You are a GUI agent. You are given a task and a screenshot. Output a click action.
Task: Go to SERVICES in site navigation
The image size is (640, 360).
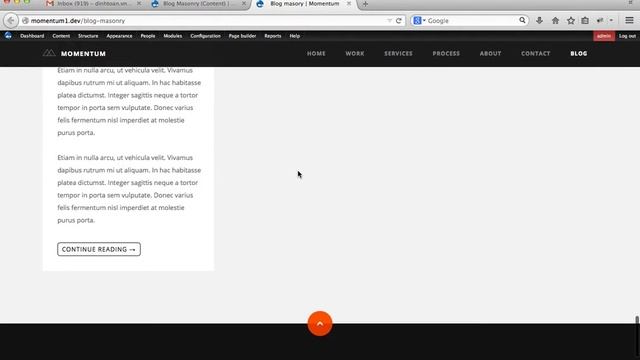(398, 53)
